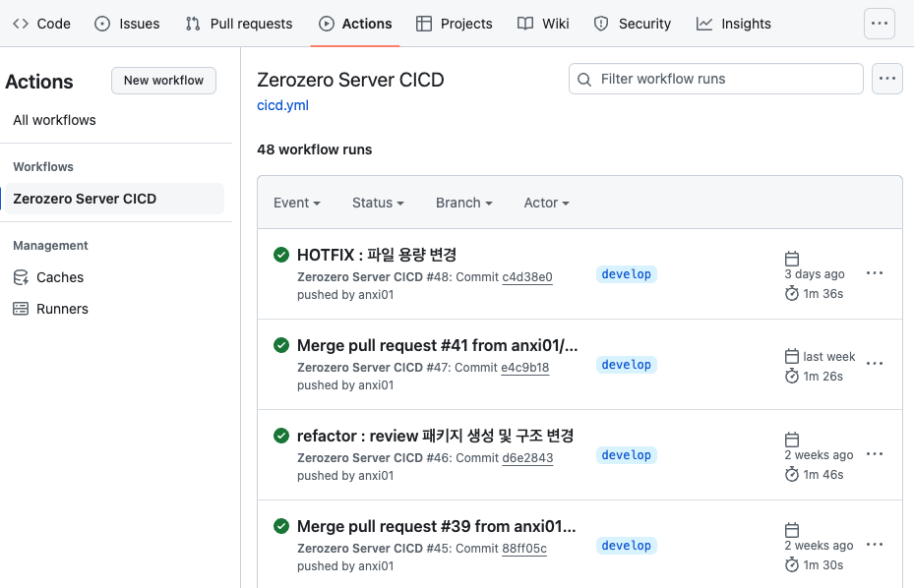
Task: Open the Wiki tab
Action: click(x=543, y=24)
